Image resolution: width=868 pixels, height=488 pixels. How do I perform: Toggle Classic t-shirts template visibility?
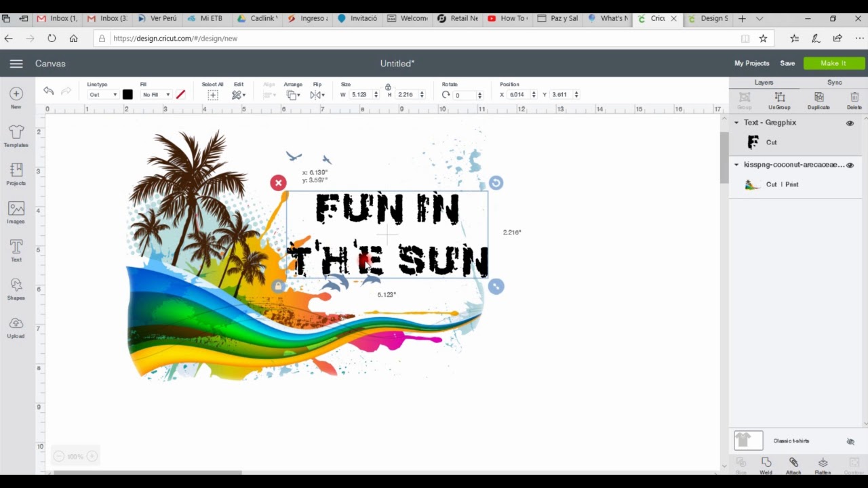(850, 441)
